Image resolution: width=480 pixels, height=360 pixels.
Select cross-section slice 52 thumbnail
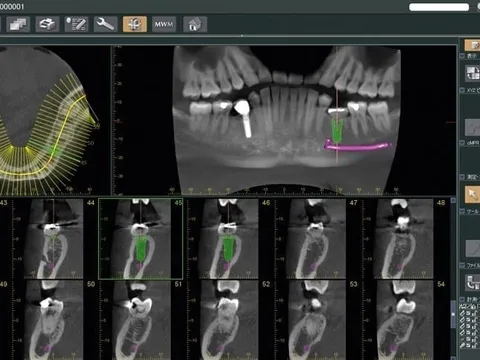[228, 320]
